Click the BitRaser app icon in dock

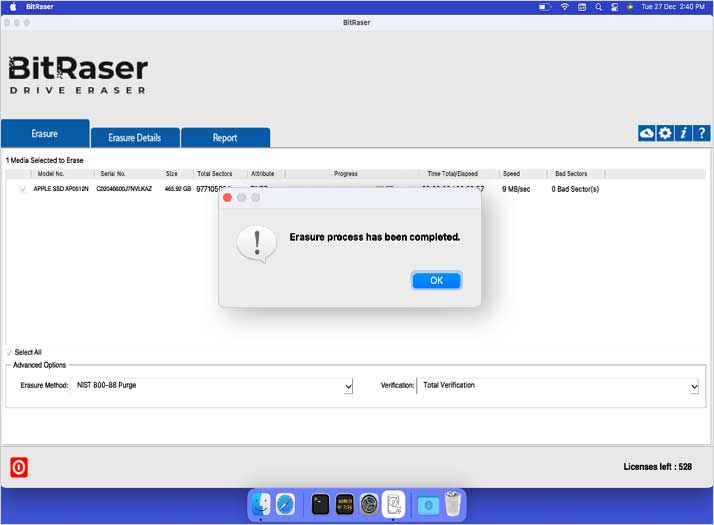coord(393,505)
